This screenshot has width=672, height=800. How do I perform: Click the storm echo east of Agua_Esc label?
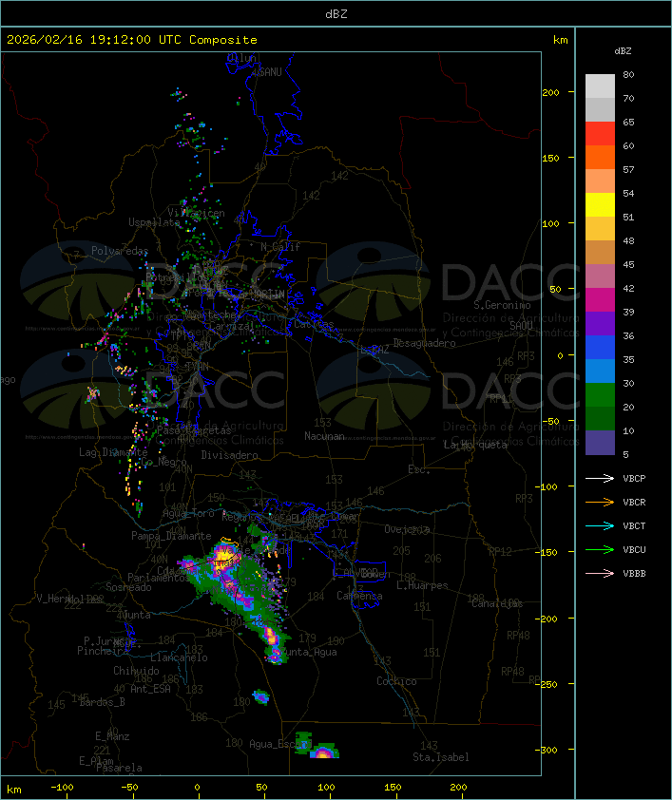[323, 751]
